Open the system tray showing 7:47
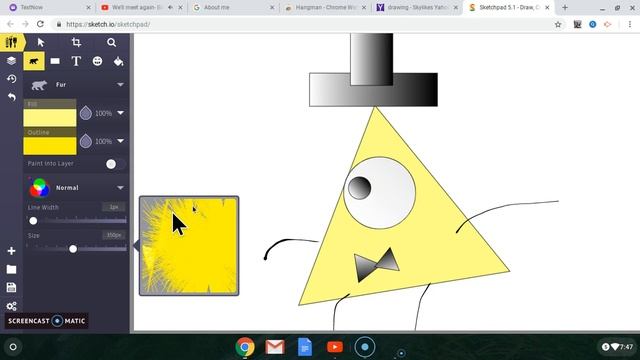This screenshot has width=640, height=360. 618,347
